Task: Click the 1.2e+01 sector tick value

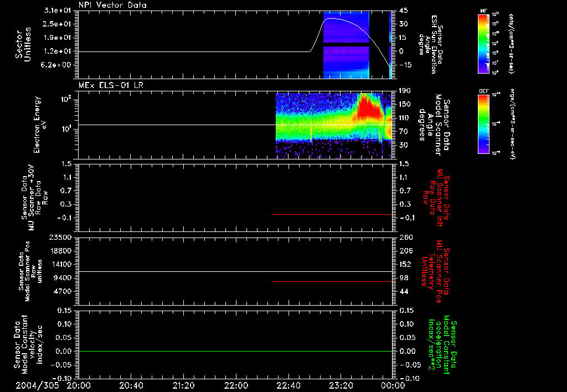Action: click(x=58, y=51)
